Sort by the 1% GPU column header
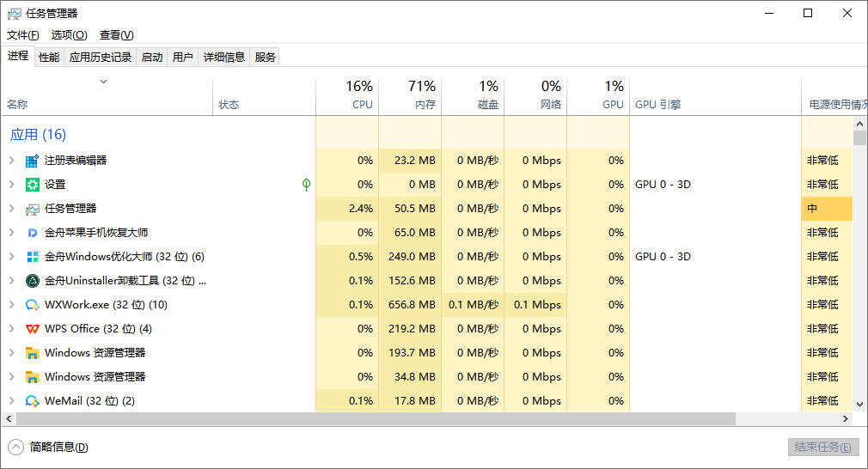This screenshot has width=868, height=469. pyautogui.click(x=598, y=97)
